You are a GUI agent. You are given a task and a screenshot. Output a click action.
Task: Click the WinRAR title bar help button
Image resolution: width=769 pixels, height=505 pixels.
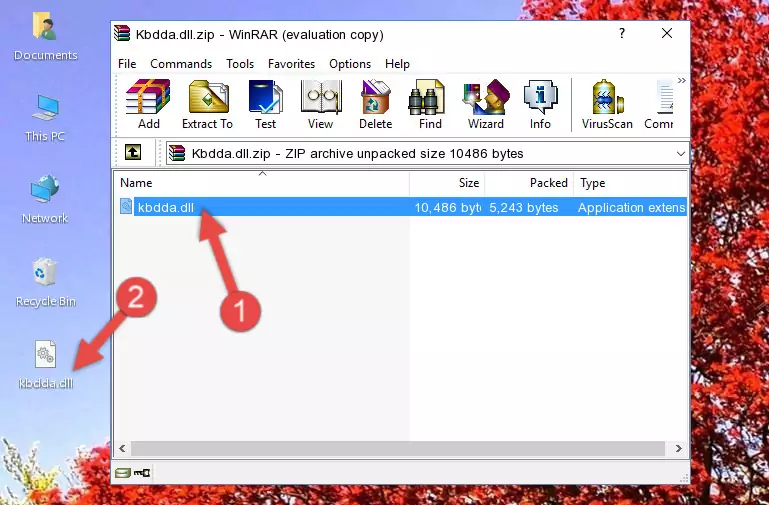pos(622,33)
